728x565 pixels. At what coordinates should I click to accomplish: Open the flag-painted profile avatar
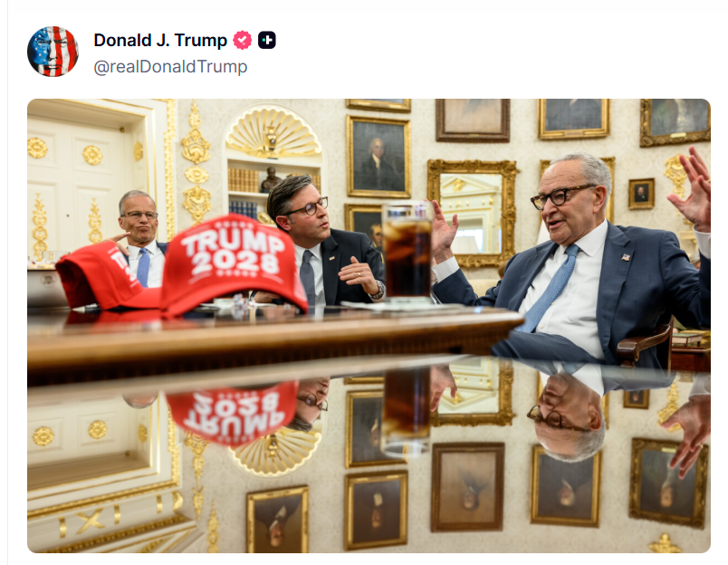(53, 51)
